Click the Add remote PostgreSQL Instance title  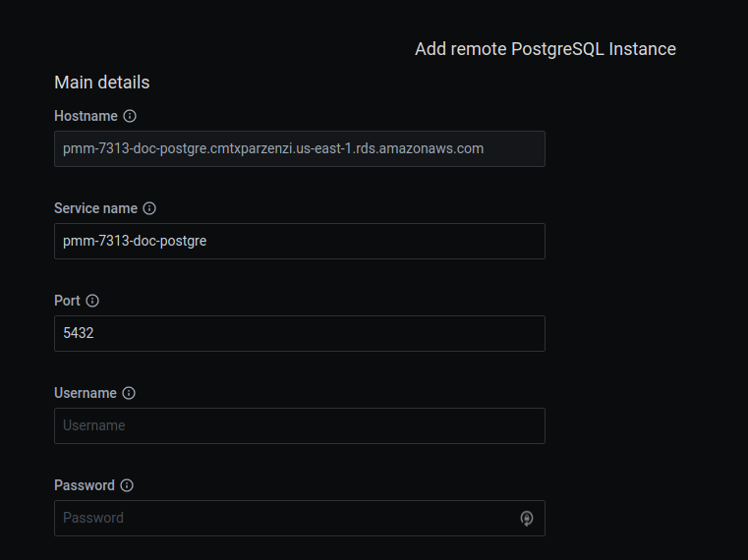point(545,49)
